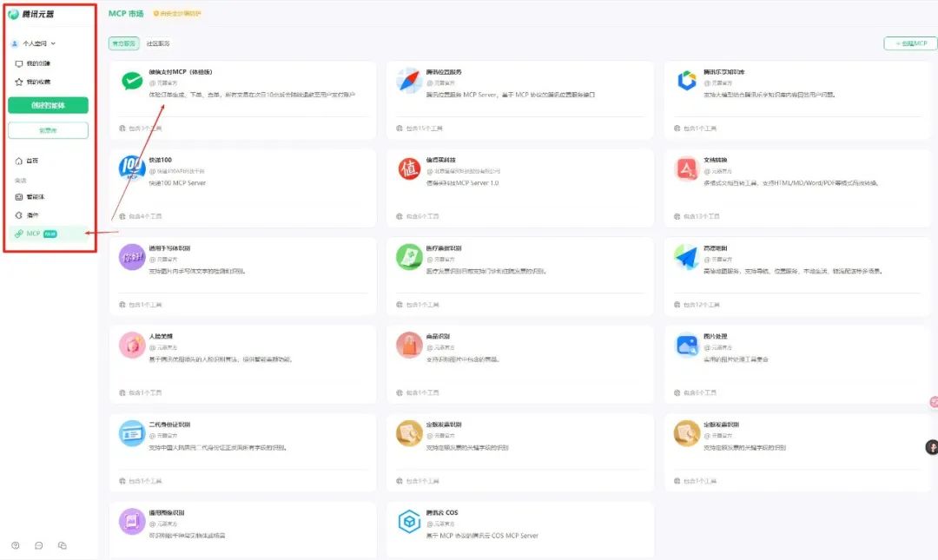Open the 微信支付MCP (体验版) card title

coord(181,72)
